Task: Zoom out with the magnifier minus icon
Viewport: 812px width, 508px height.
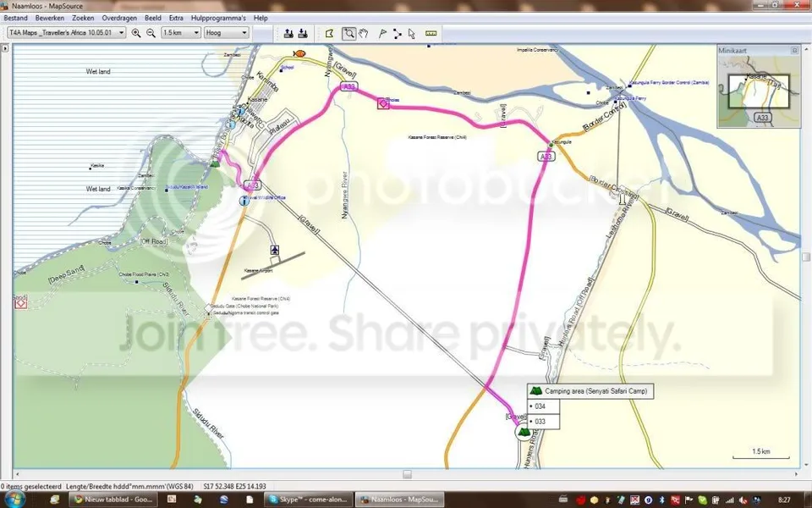Action: (x=151, y=33)
